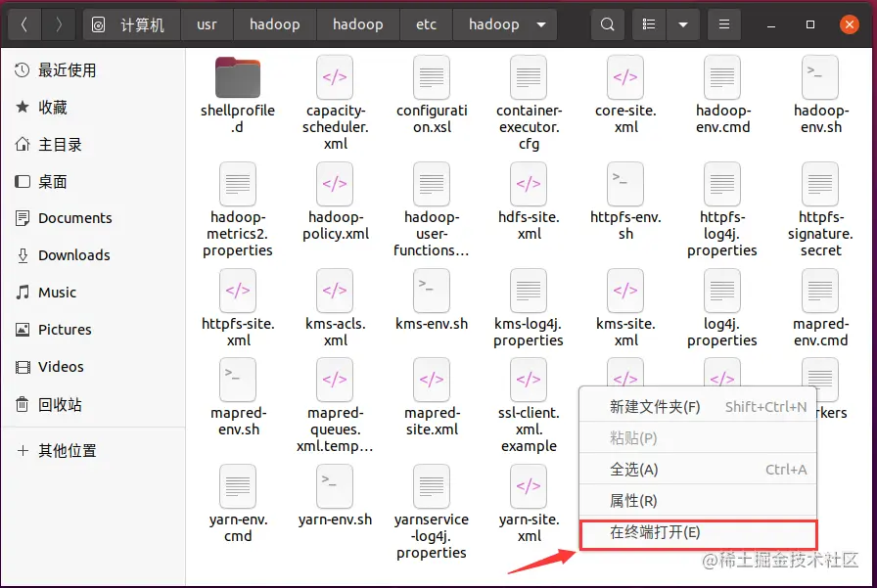Select capacity-scheduler.xml file icon
The height and width of the screenshot is (588, 877).
coord(335,77)
